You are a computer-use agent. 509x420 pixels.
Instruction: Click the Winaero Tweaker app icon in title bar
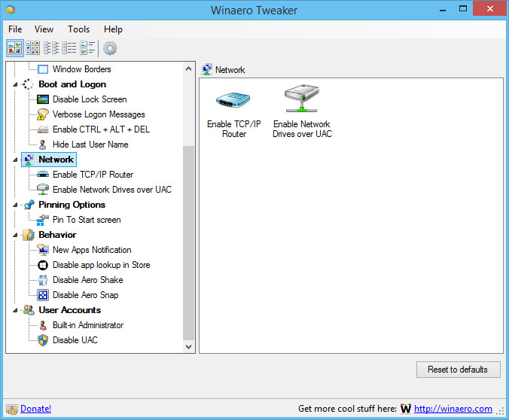11,10
